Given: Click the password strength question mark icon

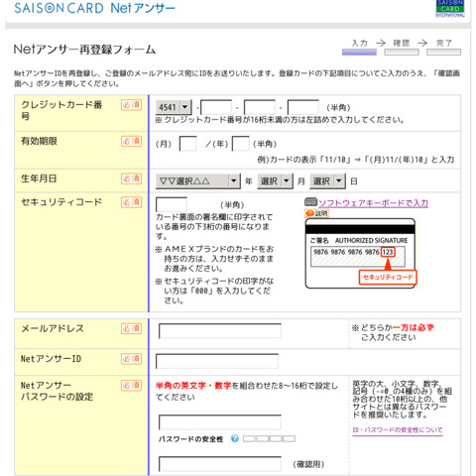Looking at the screenshot, I should pyautogui.click(x=235, y=438).
